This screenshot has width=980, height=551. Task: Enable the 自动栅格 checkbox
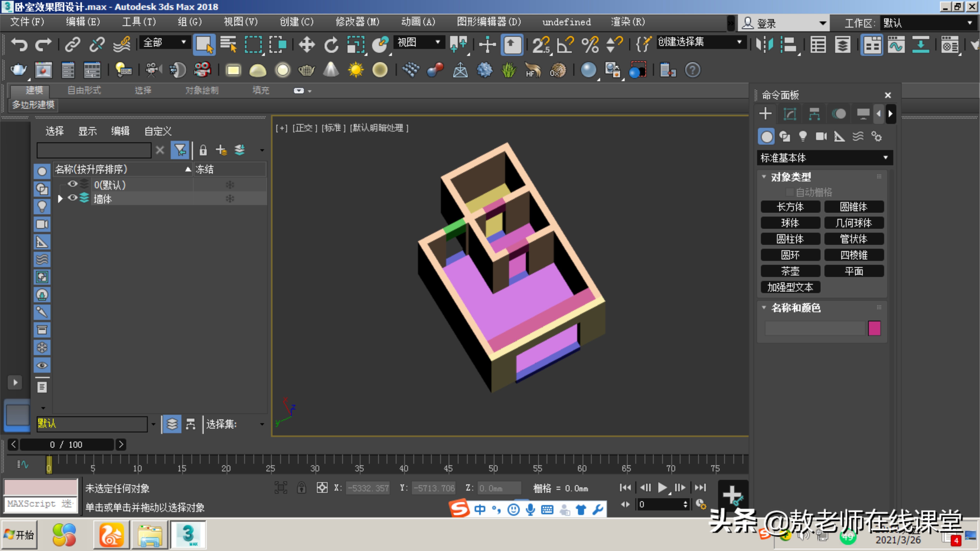pos(790,192)
